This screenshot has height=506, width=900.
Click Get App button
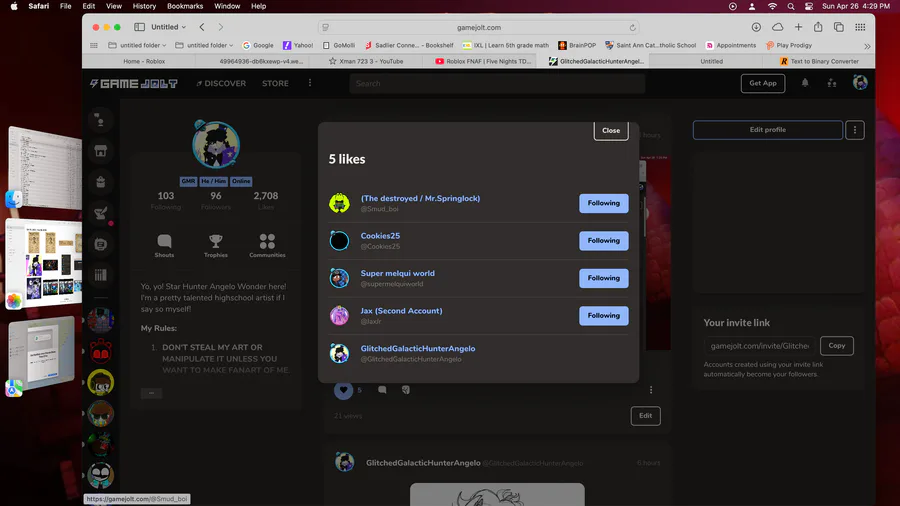pos(763,83)
